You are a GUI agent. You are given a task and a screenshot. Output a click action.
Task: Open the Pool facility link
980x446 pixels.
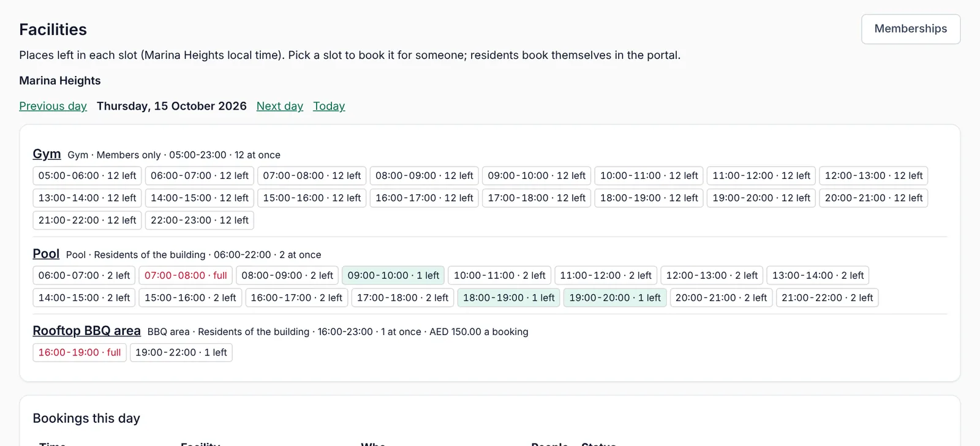point(46,254)
